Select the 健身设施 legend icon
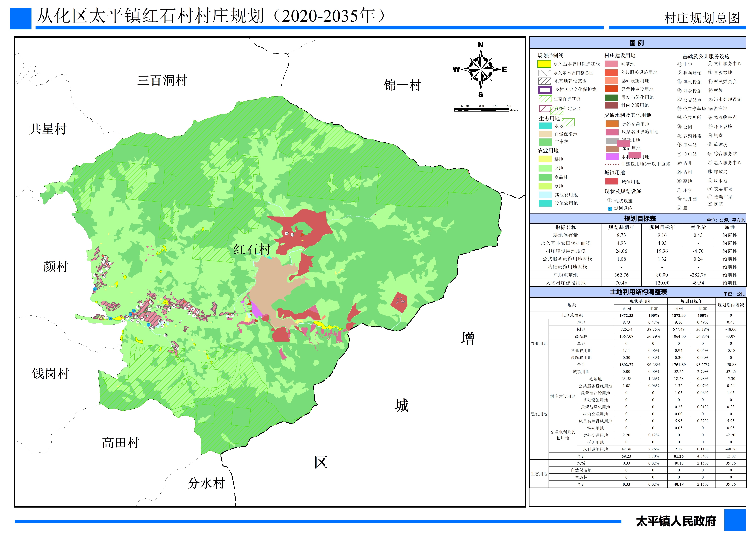The width and height of the screenshot is (756, 535). (680, 91)
